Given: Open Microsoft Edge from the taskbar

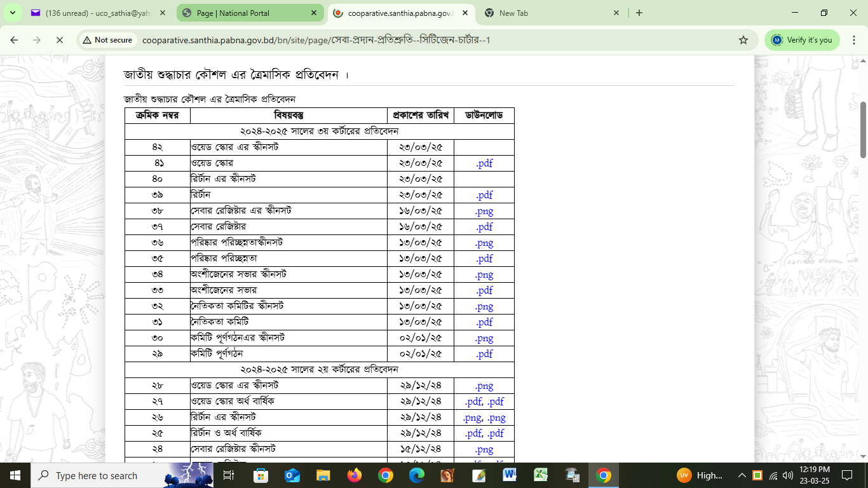Looking at the screenshot, I should pyautogui.click(x=416, y=475).
